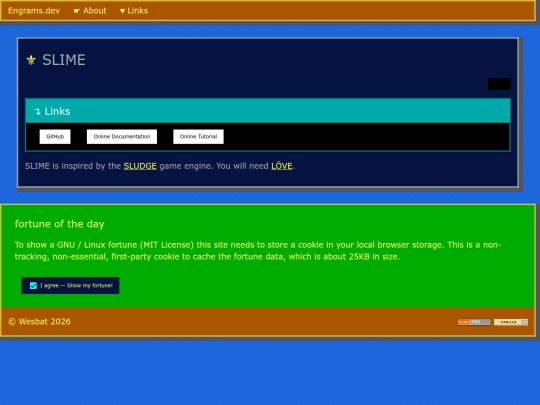Open the GitHub button
Image resolution: width=540 pixels, height=405 pixels.
coord(55,136)
